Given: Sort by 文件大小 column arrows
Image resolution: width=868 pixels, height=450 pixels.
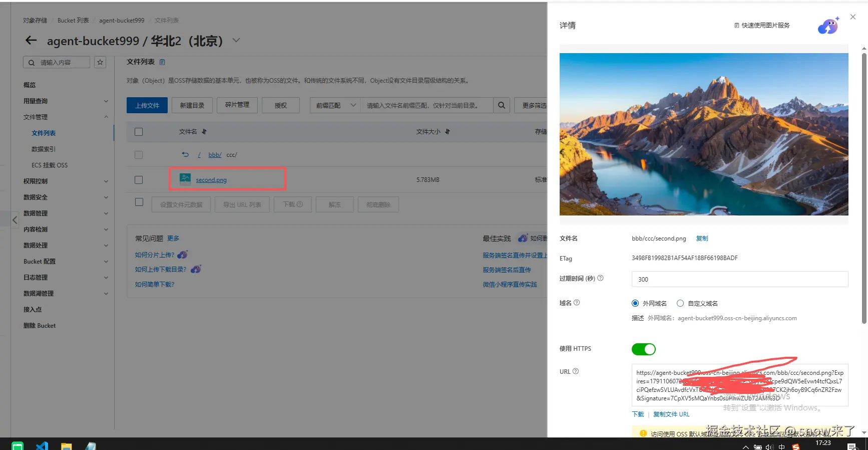Looking at the screenshot, I should pos(448,132).
